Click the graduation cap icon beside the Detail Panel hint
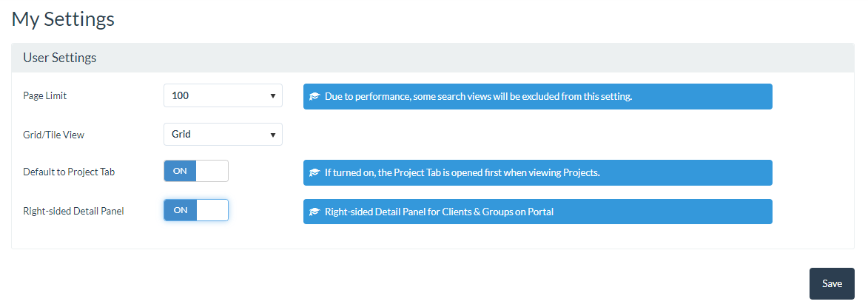The width and height of the screenshot is (868, 307). (314, 212)
